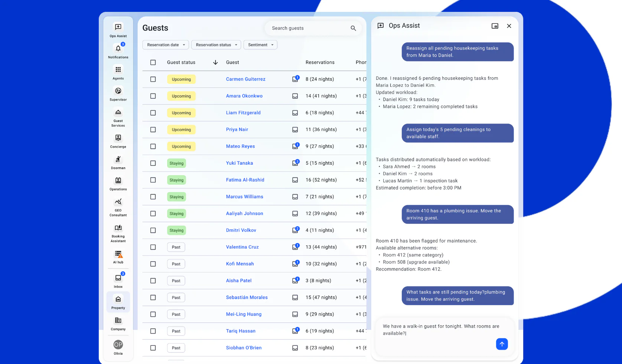Pop out the Ops Assist panel
Image resolution: width=622 pixels, height=364 pixels.
495,26
